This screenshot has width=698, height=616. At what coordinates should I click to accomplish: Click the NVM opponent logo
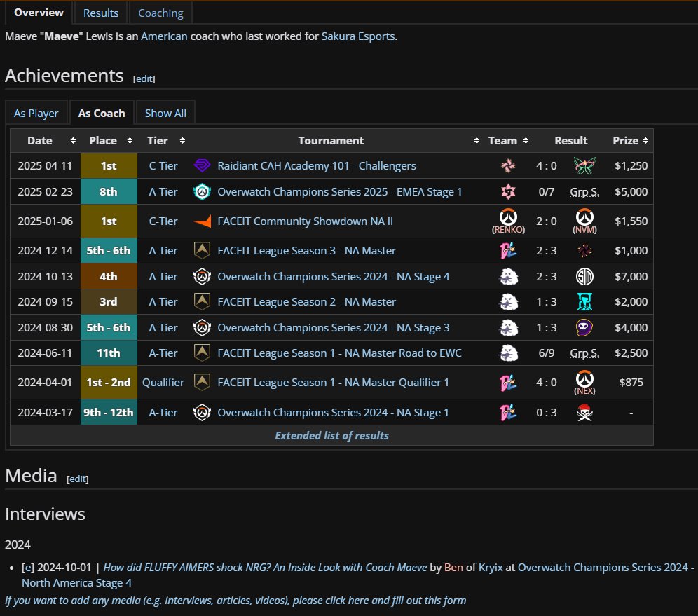tap(584, 217)
